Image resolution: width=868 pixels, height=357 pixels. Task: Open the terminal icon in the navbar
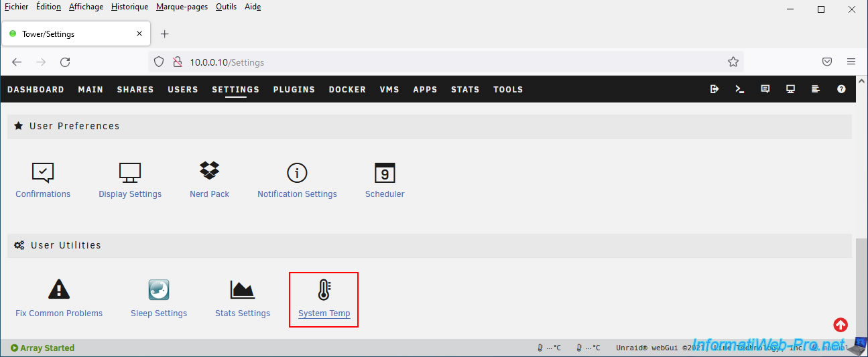pos(740,89)
